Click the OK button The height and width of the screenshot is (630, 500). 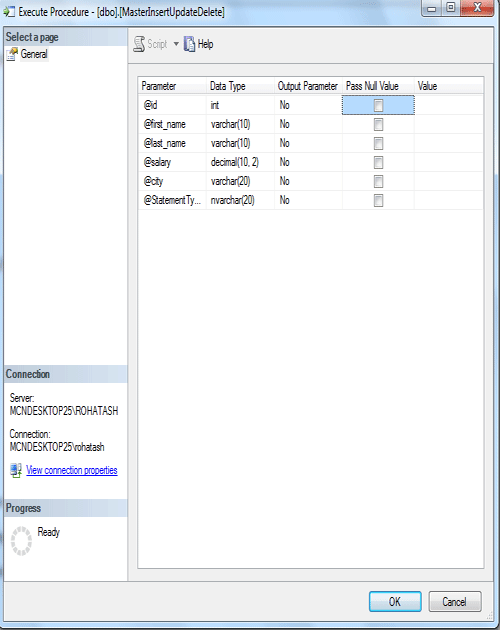pyautogui.click(x=395, y=601)
